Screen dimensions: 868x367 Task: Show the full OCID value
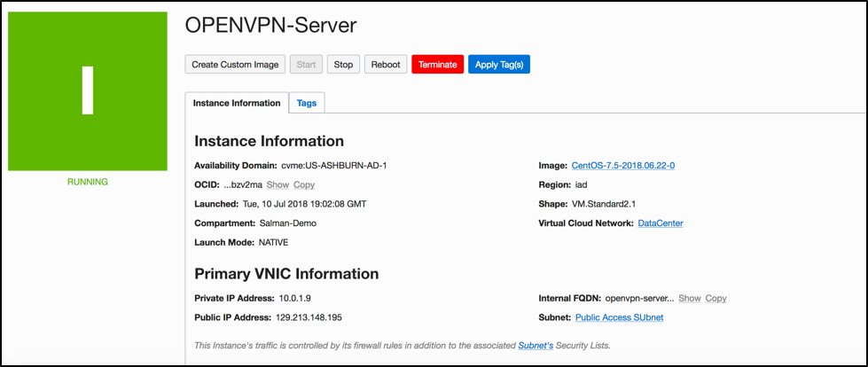coord(278,184)
